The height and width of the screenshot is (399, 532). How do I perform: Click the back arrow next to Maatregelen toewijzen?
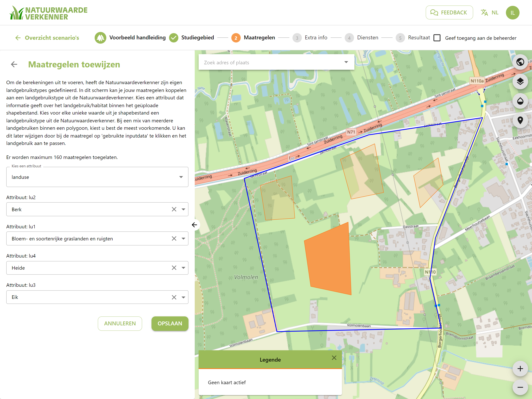(x=14, y=64)
